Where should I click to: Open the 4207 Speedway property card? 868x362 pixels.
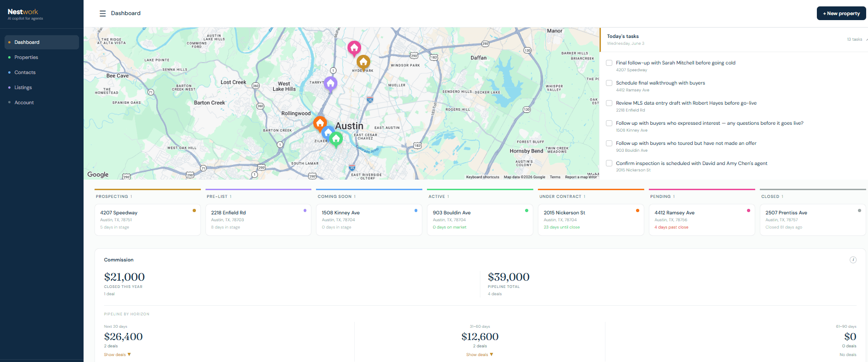[147, 220]
